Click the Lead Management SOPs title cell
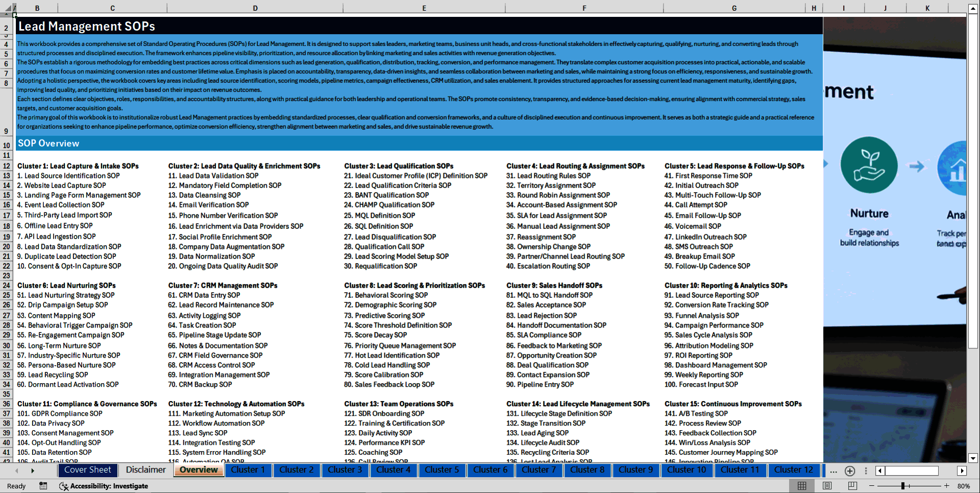The height and width of the screenshot is (493, 980). tap(419, 26)
